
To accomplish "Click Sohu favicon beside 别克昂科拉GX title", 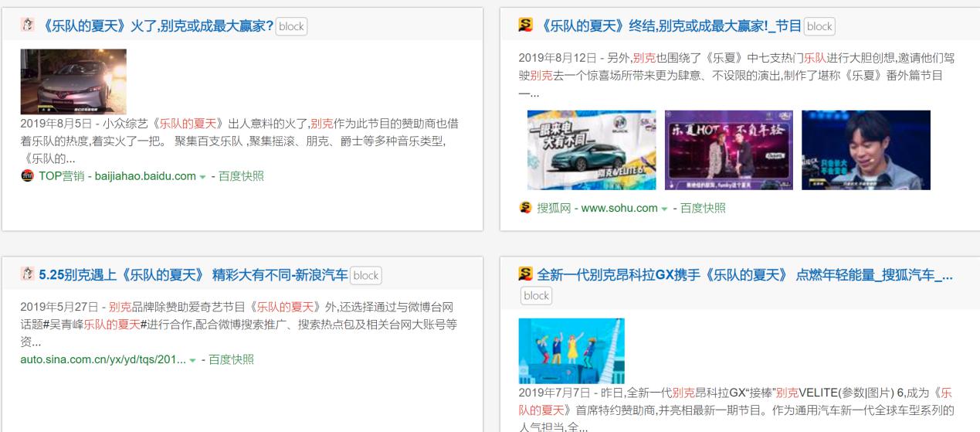I will [x=526, y=274].
